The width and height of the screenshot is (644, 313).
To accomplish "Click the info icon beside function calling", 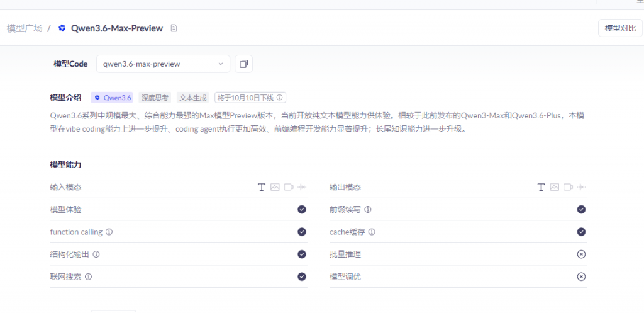I will point(109,232).
